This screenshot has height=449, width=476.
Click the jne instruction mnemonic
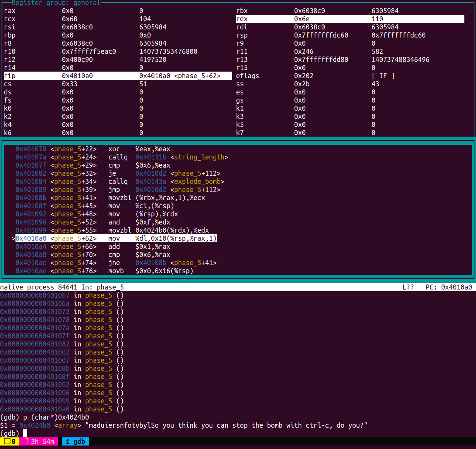pyautogui.click(x=114, y=263)
